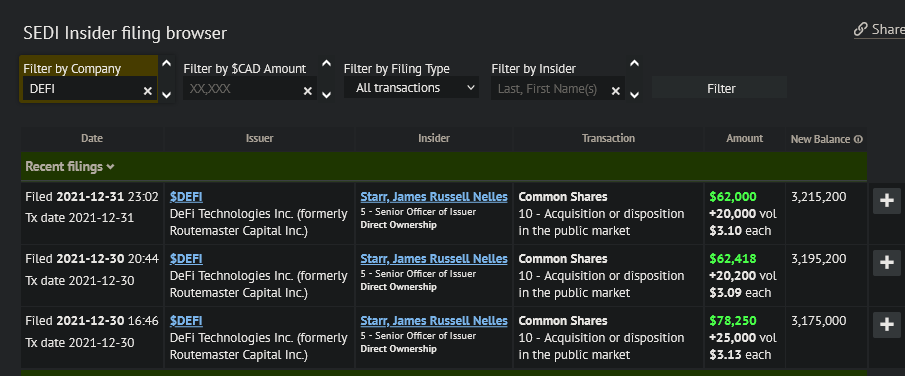Image resolution: width=905 pixels, height=376 pixels.
Task: Expand the $62,418 filing row plus icon
Action: 887,263
